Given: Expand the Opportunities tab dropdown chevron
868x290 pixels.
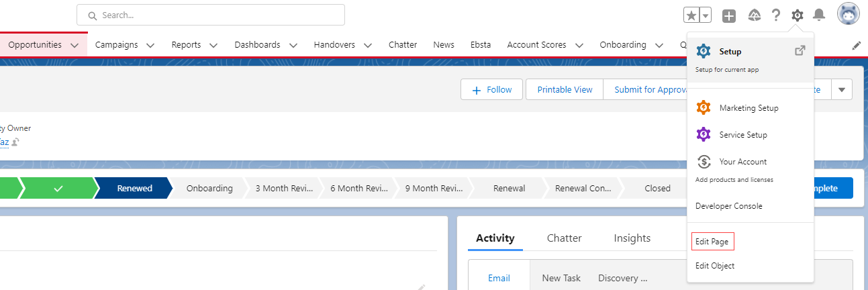Looking at the screenshot, I should click(x=75, y=45).
